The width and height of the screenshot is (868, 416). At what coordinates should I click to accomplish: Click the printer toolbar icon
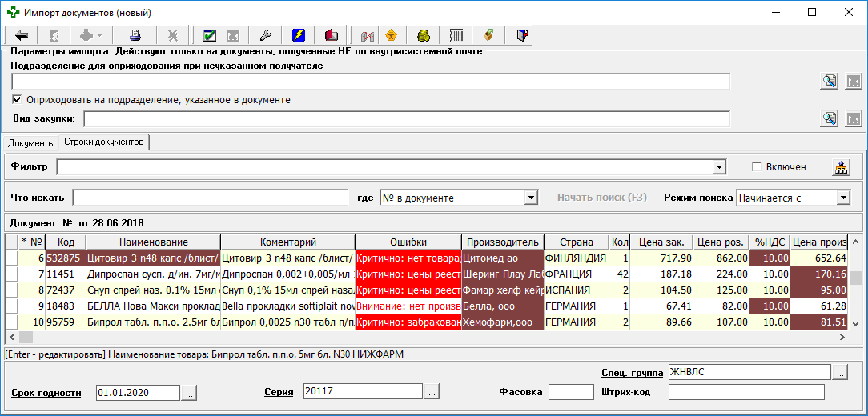pos(135,36)
